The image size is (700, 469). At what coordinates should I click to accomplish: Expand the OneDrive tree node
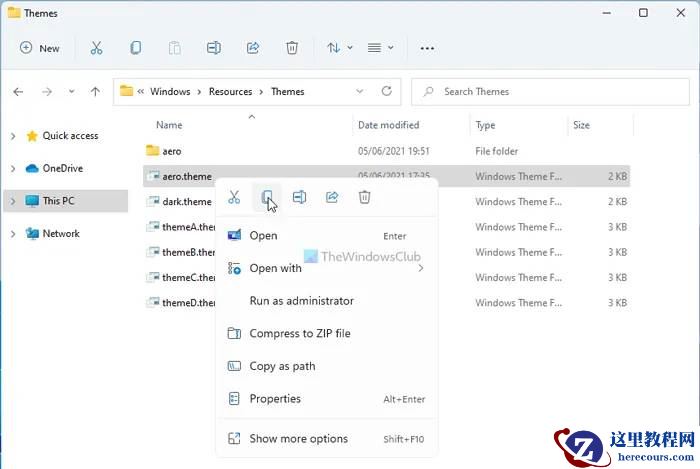(x=13, y=169)
